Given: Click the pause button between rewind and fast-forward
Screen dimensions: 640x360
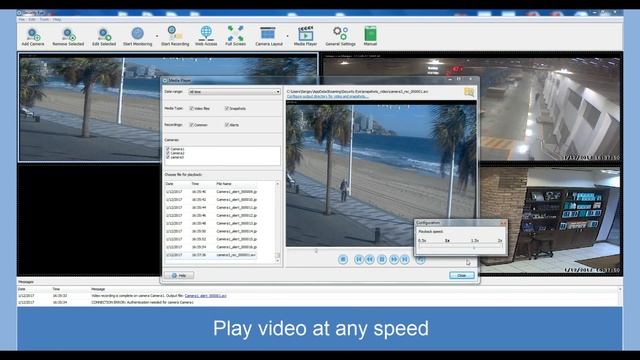Looking at the screenshot, I should pos(382,259).
